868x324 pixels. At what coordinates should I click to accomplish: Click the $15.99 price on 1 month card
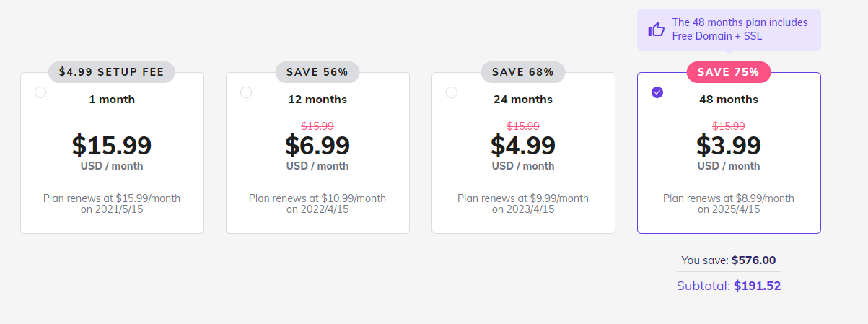coord(112,145)
